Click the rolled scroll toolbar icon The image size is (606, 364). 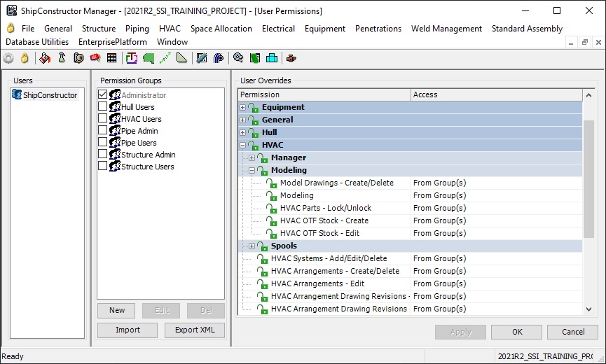78,58
